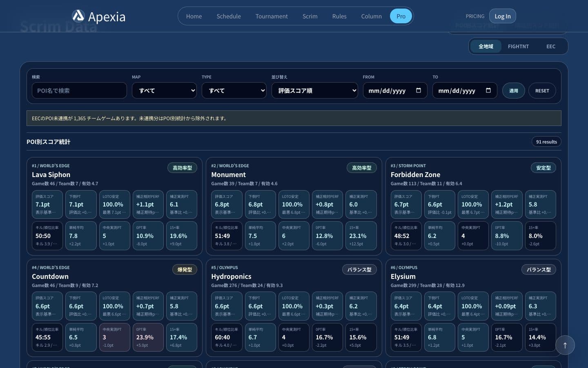Click the 23.9% 0PT率 stat on Countdown
The width and height of the screenshot is (588, 368).
pos(148,337)
